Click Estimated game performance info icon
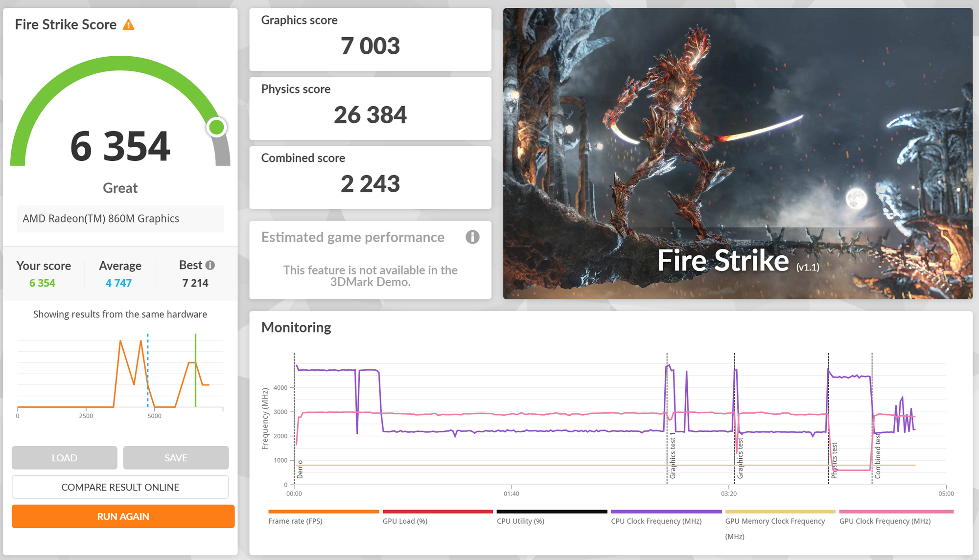The image size is (979, 560). [472, 237]
